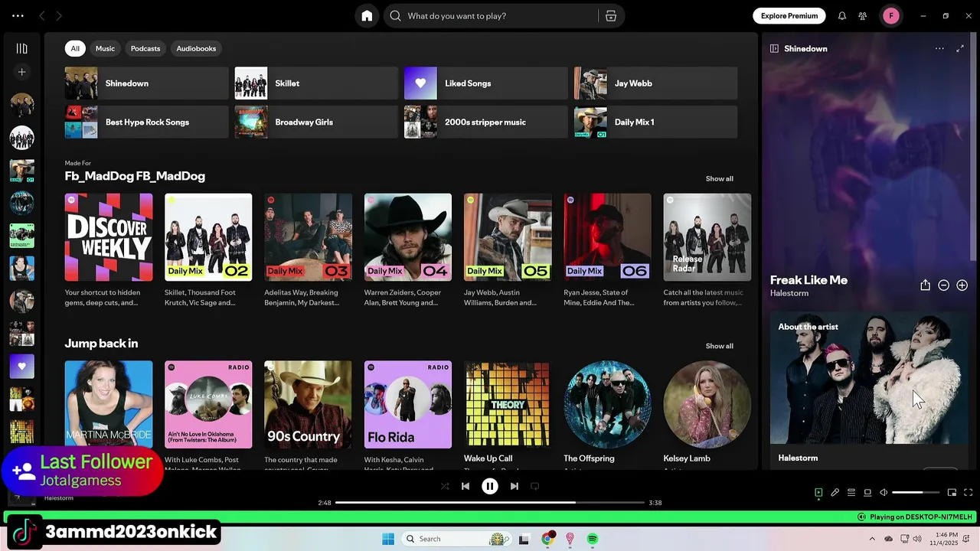Open the Best Hype Rock Songs tile
Image resolution: width=980 pixels, height=551 pixels.
point(146,122)
